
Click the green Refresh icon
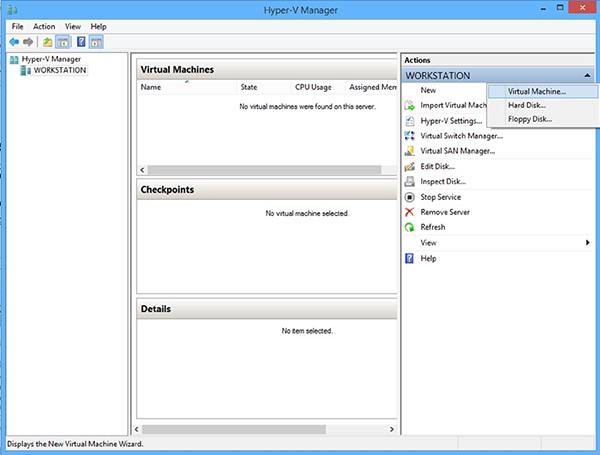coord(409,227)
